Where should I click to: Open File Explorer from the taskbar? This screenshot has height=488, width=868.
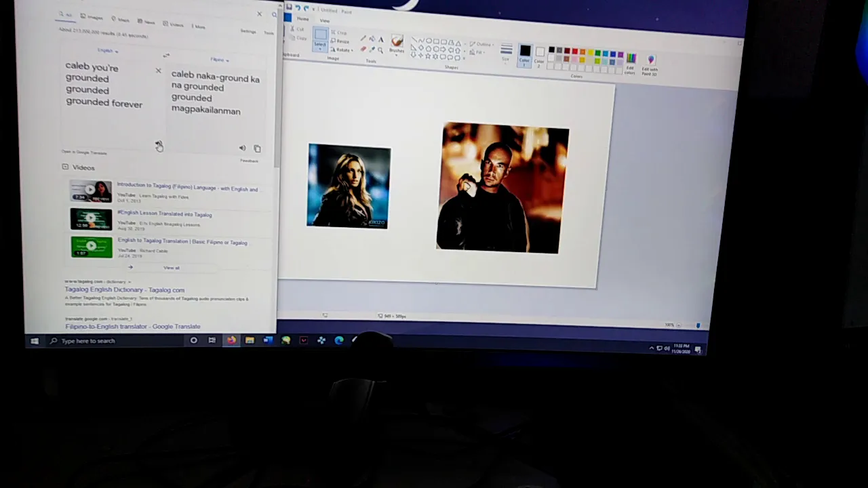tap(250, 340)
